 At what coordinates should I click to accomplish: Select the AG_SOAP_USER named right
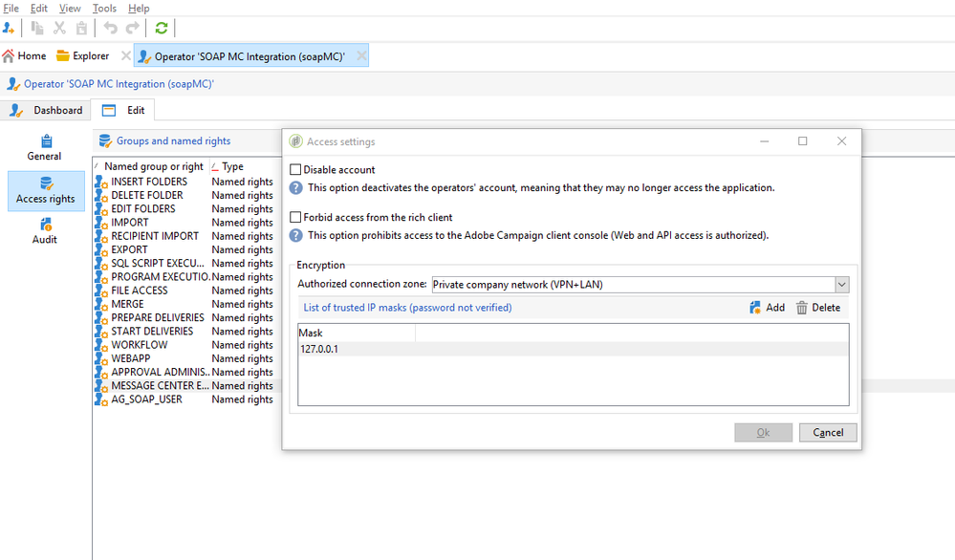(x=146, y=399)
